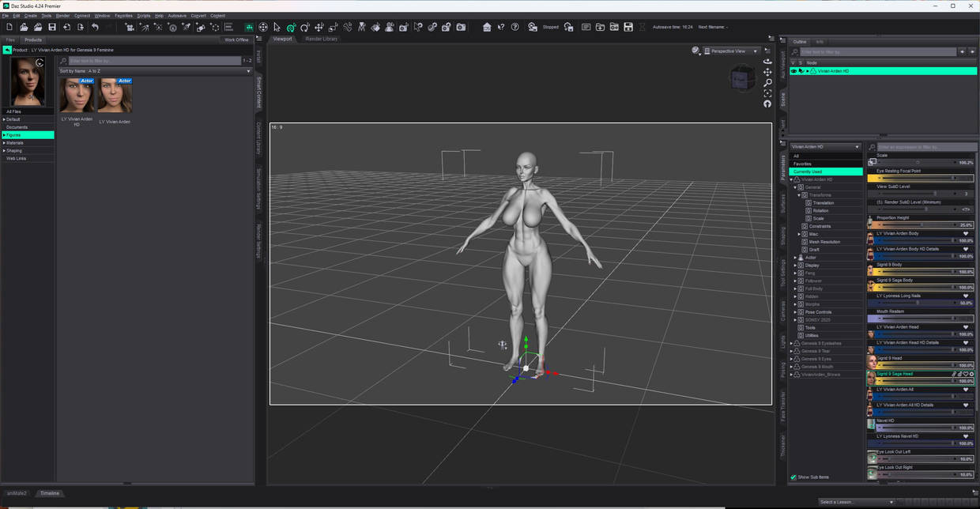This screenshot has height=509, width=980.
Task: Favorite LY Vivian Arden All heart
Action: pos(965,389)
